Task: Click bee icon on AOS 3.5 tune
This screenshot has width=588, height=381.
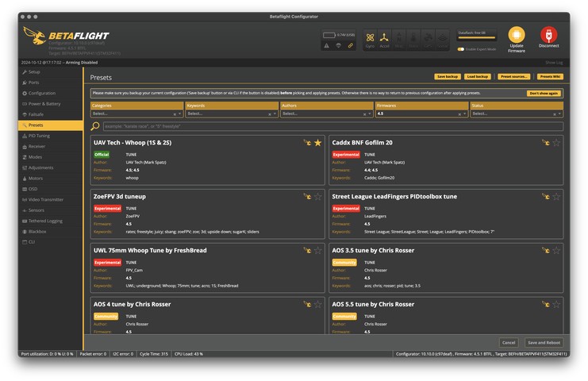Action: 546,251
